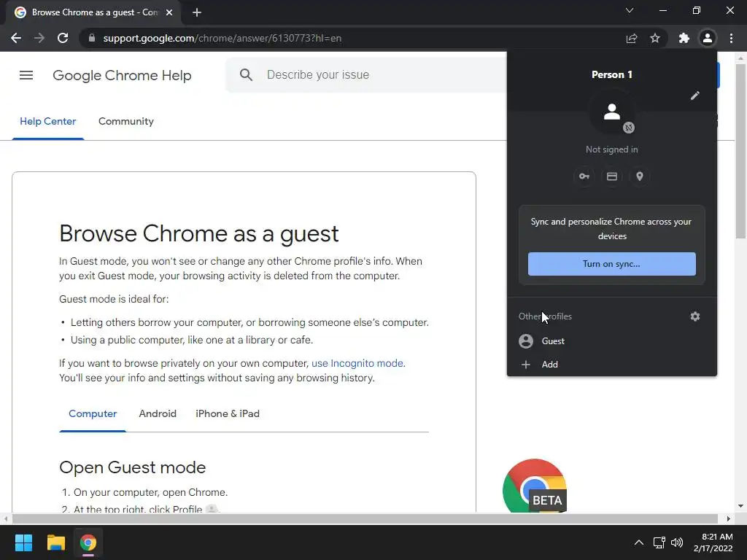Click right arrow on horizontal scrollbar
The image size is (747, 560).
729,518
